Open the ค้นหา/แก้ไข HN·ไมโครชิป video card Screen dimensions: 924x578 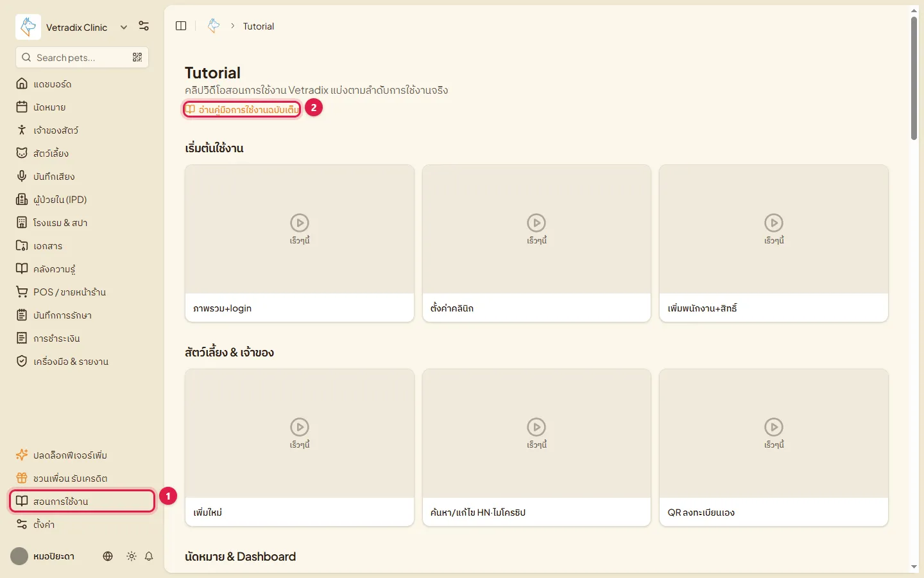(x=536, y=448)
